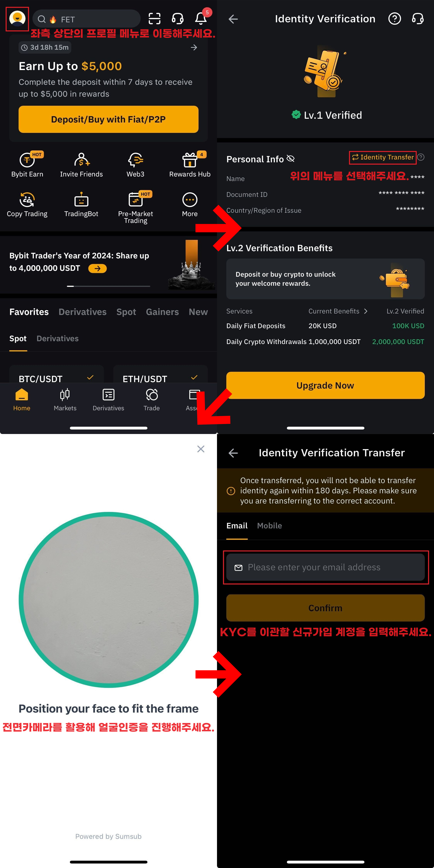Image resolution: width=434 pixels, height=868 pixels.
Task: Toggle Personal Info visibility eye
Action: pos(290,158)
